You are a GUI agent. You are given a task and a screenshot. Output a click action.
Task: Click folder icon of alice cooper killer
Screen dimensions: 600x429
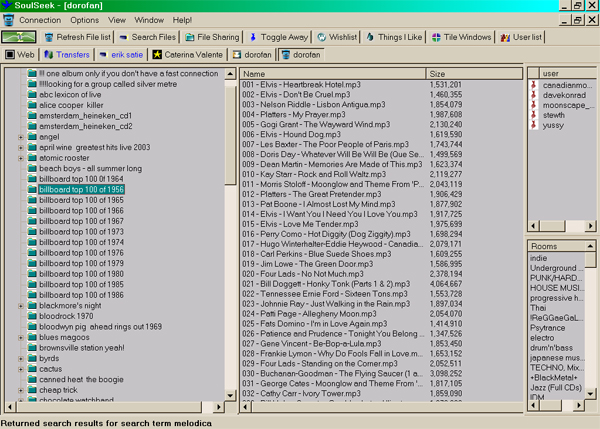[33, 105]
